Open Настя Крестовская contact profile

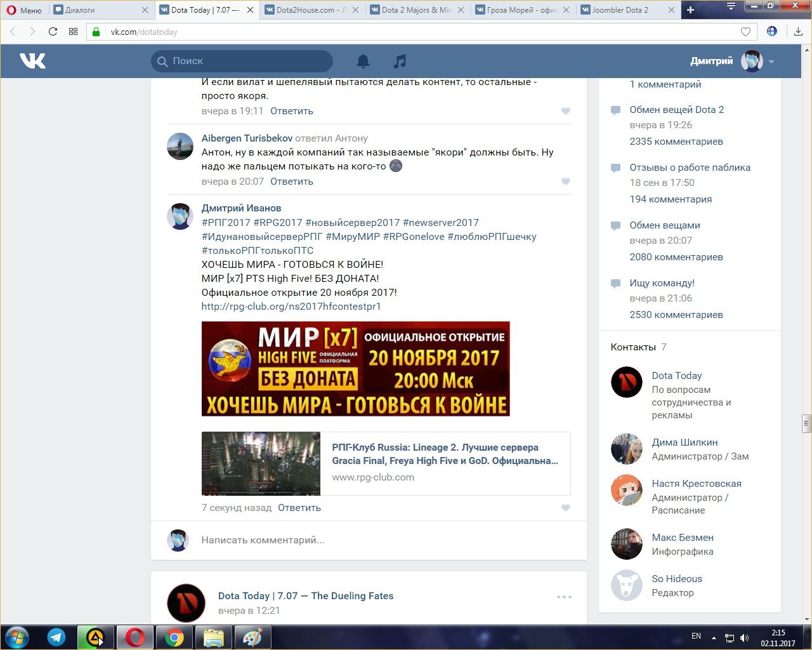point(697,484)
